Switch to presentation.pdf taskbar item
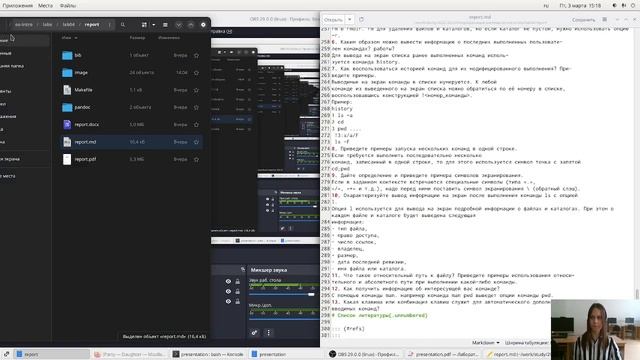 coord(443,354)
